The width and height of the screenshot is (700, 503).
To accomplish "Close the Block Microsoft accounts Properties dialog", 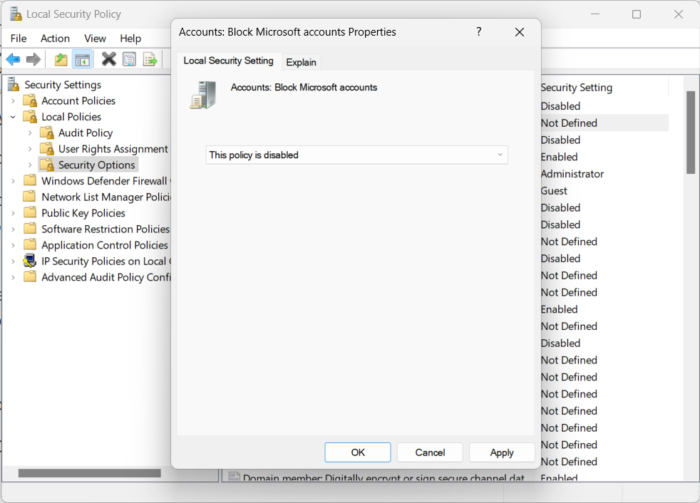I will (x=519, y=32).
